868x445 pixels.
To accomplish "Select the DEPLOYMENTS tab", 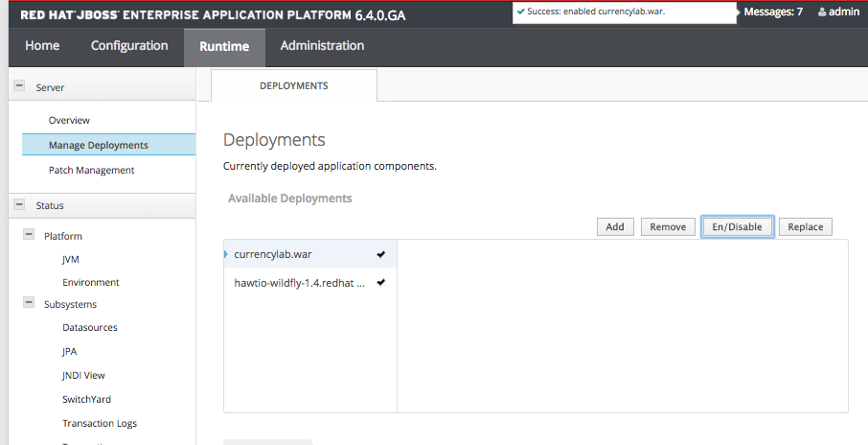I will [x=294, y=86].
